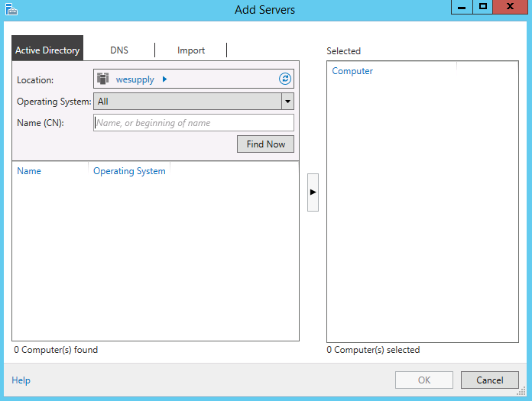Click the wesupply domain link
The image size is (532, 401).
coord(135,79)
